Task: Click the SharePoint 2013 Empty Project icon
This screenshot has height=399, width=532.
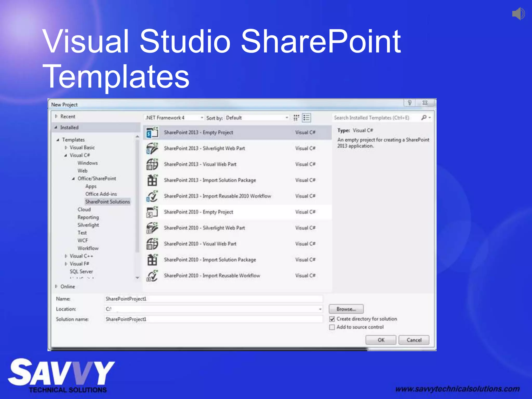Action: point(152,132)
